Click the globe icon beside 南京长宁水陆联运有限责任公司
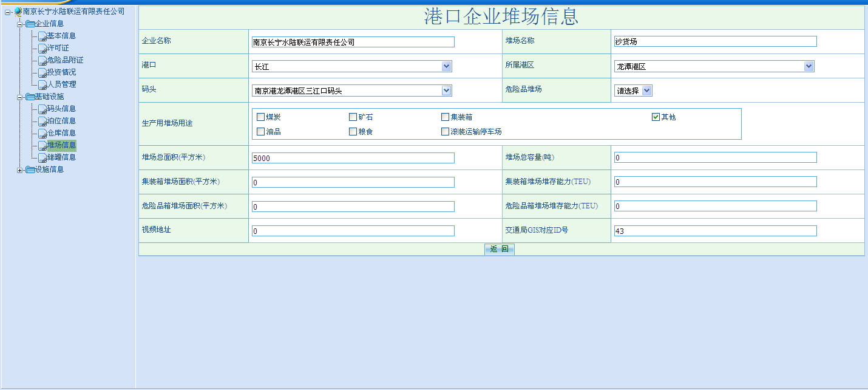Viewport: 868px width, 390px height. [18, 12]
